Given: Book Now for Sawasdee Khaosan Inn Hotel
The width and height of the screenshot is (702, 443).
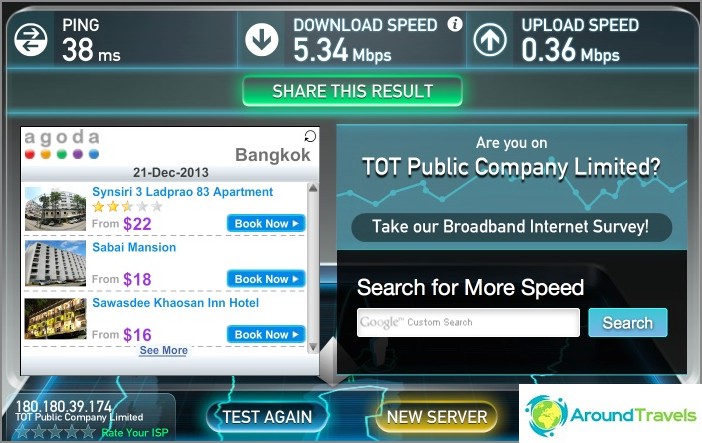Looking at the screenshot, I should [x=266, y=335].
